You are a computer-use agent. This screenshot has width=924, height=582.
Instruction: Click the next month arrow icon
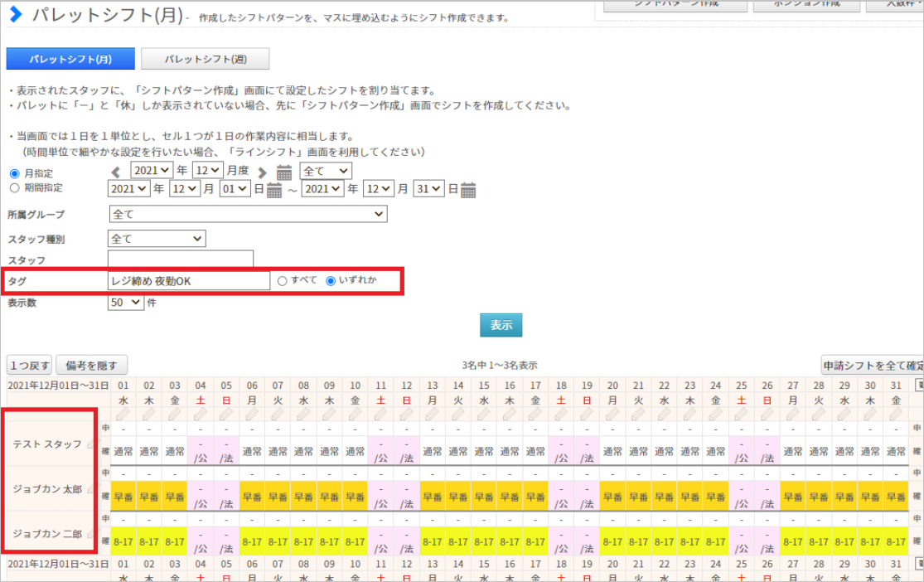(262, 172)
